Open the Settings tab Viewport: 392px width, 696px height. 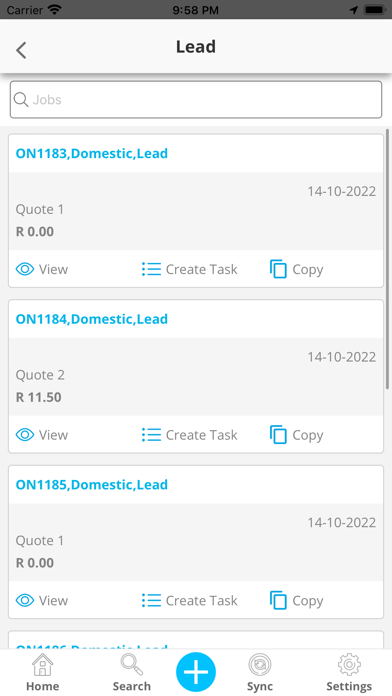point(349,672)
